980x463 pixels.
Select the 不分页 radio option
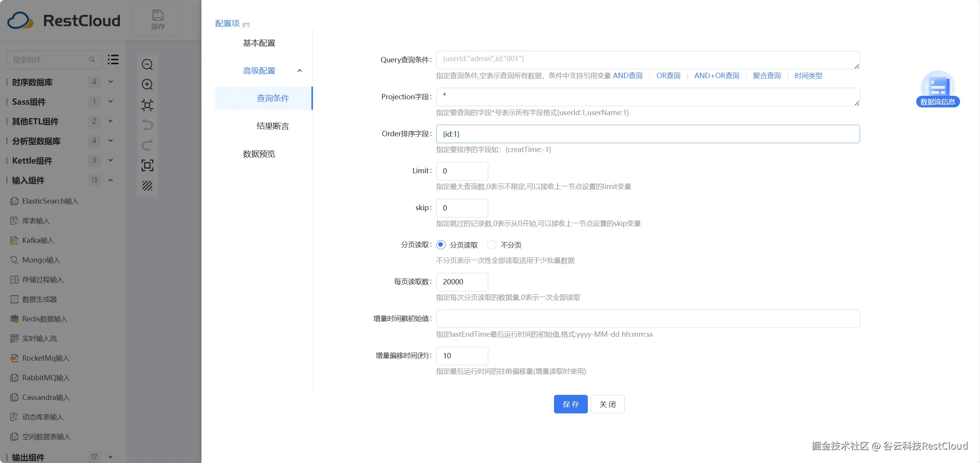click(x=492, y=245)
